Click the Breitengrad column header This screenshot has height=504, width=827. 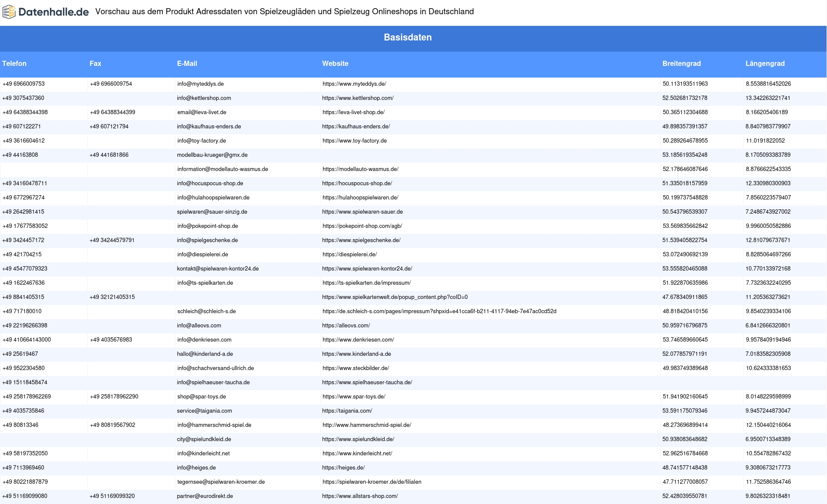681,63
